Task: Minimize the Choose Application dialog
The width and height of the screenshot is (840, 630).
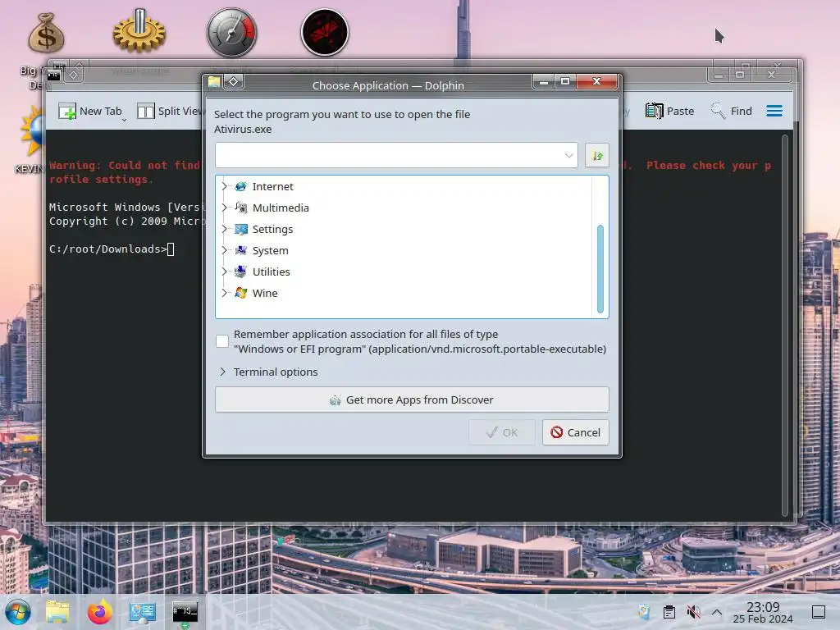Action: tap(544, 81)
